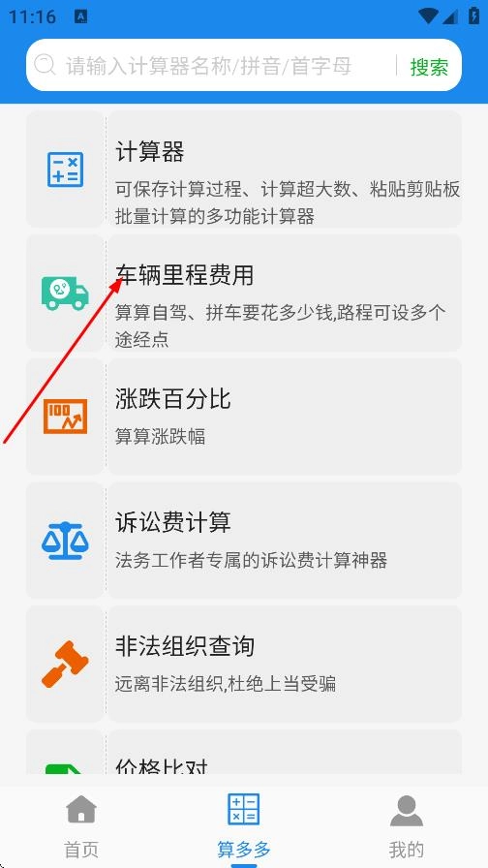488x868 pixels.
Task: Tap the green delivery truck icon
Action: coord(65,294)
